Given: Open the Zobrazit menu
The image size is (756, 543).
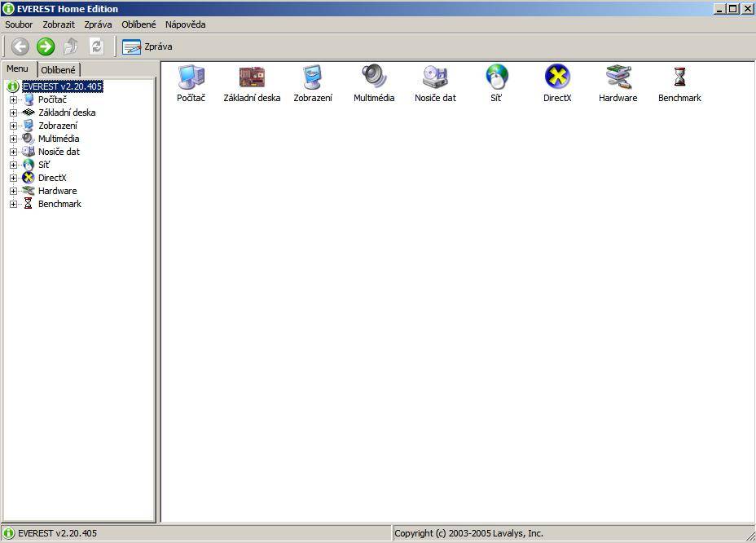Looking at the screenshot, I should tap(59, 24).
